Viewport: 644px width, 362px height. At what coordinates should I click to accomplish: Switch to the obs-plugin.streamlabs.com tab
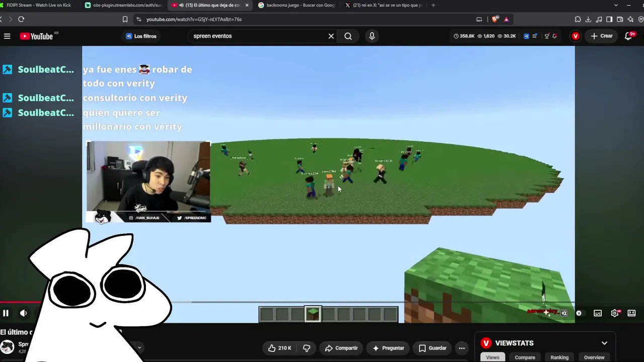pyautogui.click(x=123, y=5)
